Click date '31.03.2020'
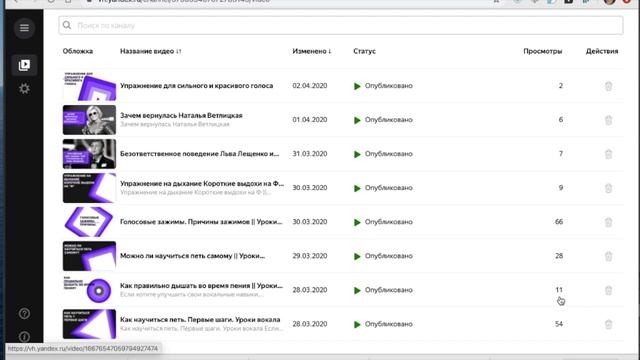Viewport: 640px width, 360px height. pyautogui.click(x=310, y=154)
